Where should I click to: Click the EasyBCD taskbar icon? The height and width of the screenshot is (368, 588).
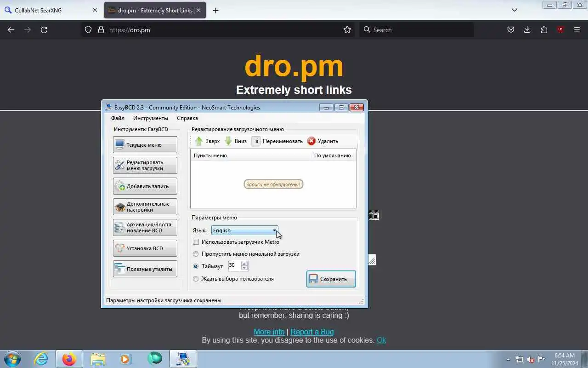pyautogui.click(x=183, y=359)
